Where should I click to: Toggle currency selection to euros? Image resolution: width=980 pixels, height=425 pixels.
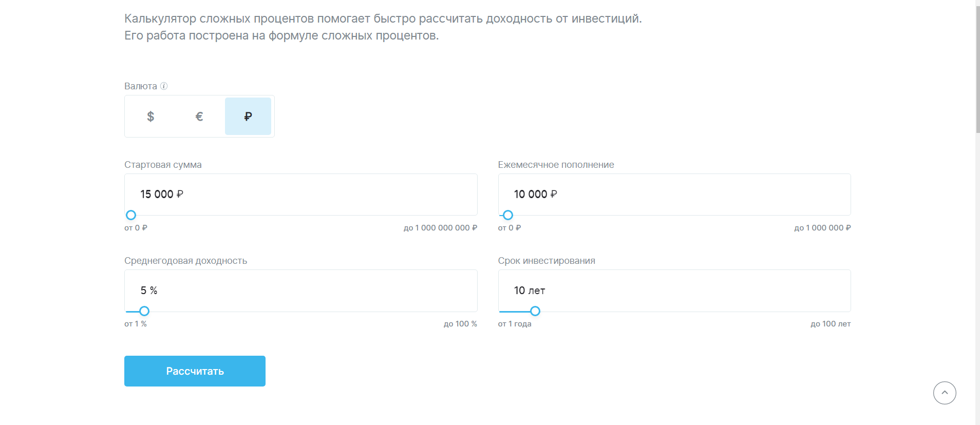click(199, 116)
